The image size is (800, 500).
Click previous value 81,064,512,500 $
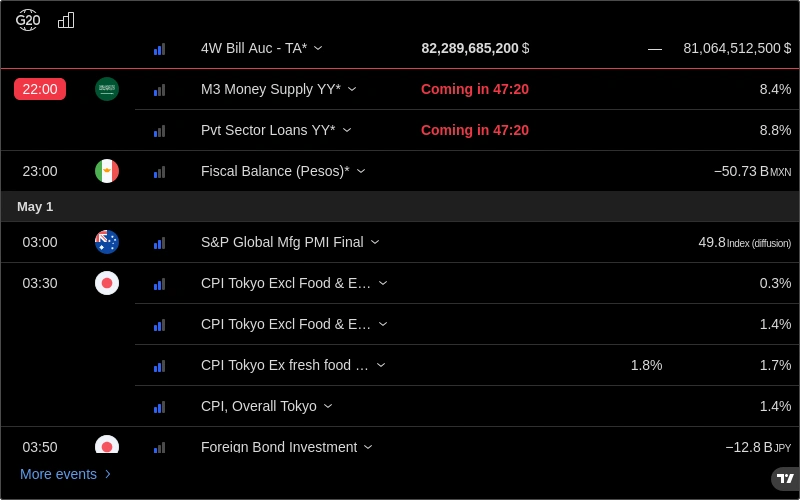pos(737,48)
